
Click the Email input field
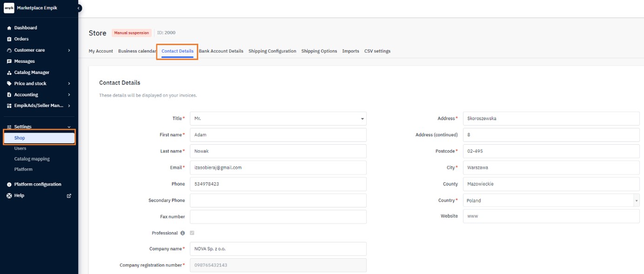point(278,168)
